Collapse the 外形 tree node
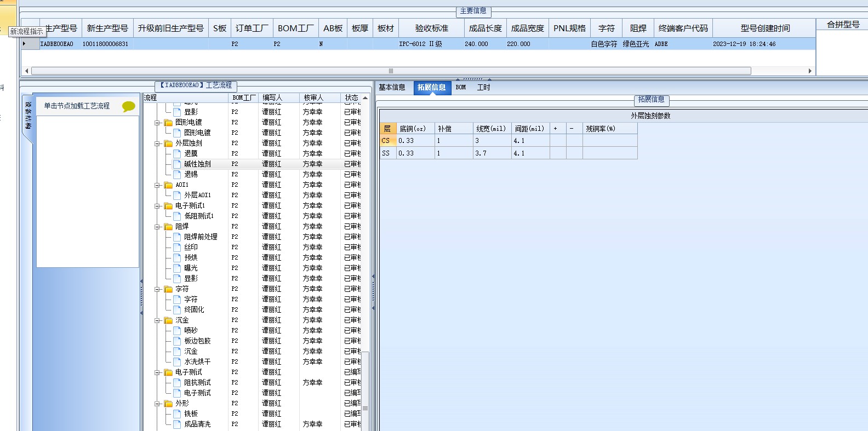Viewport: 868px width, 431px height. click(x=157, y=404)
